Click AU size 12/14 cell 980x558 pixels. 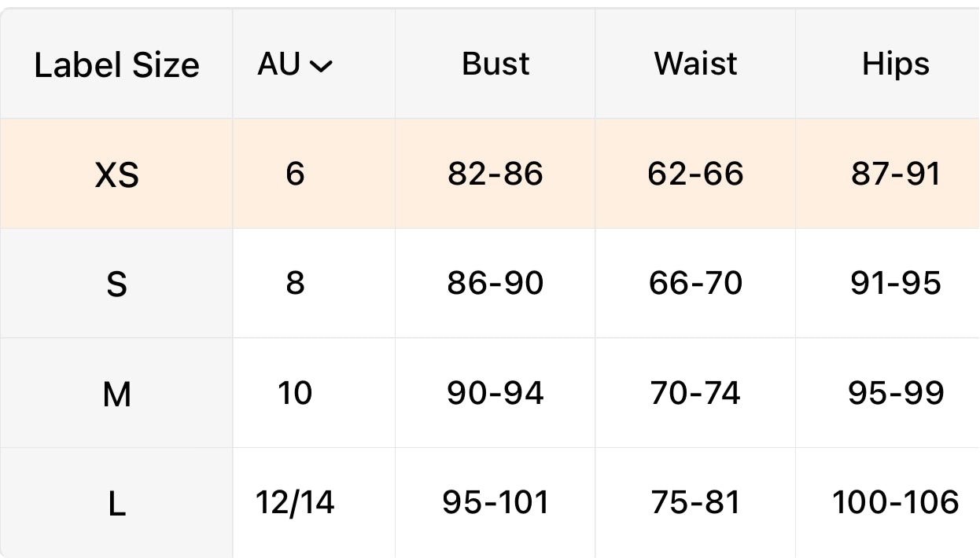point(295,502)
